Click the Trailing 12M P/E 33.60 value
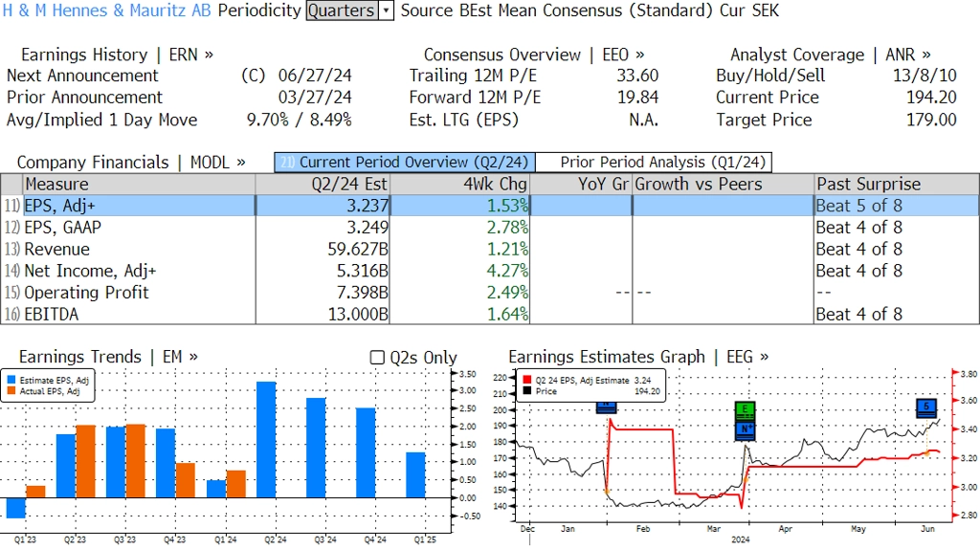This screenshot has height=549, width=980. point(637,76)
